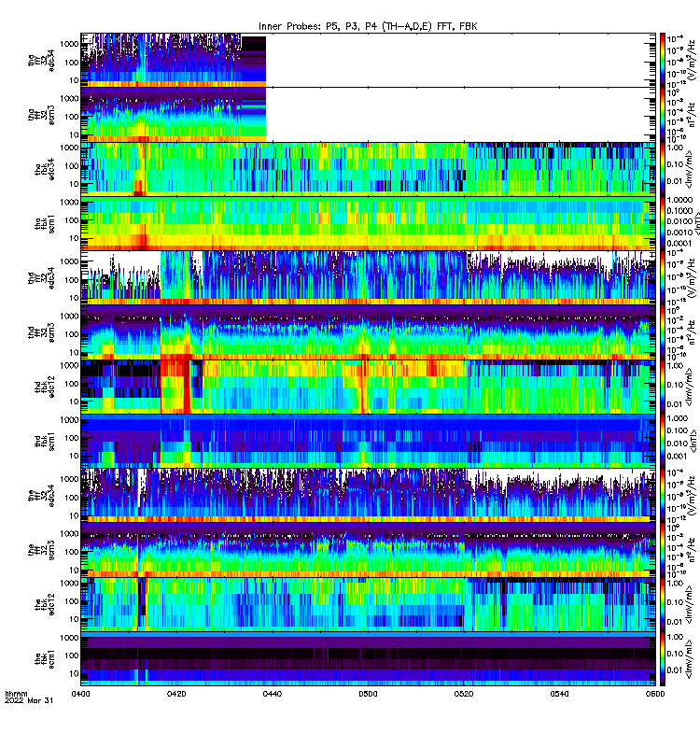Select the thd fff 32 edc34 panel label
The image size is (700, 747).
(41, 278)
